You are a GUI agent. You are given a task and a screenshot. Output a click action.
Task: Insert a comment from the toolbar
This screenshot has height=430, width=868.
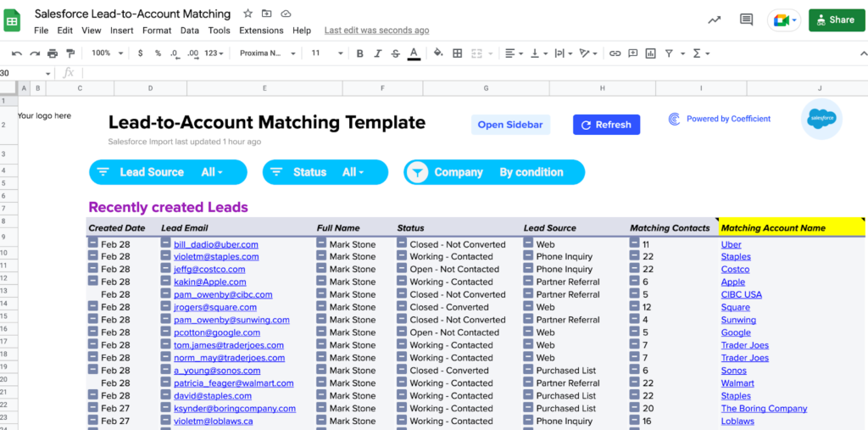[632, 53]
